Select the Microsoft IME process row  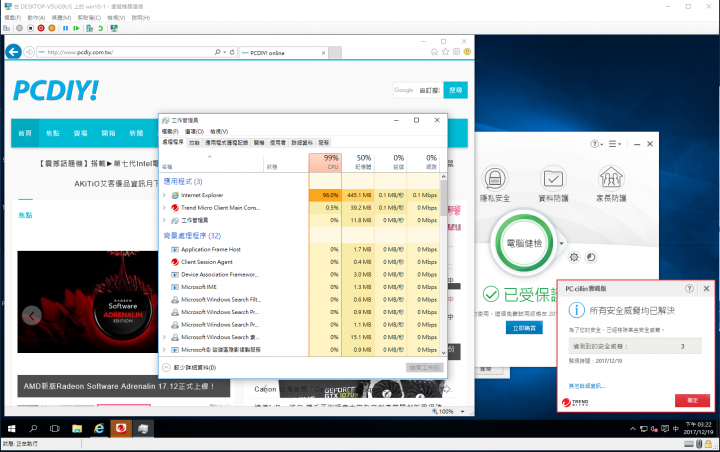301,287
